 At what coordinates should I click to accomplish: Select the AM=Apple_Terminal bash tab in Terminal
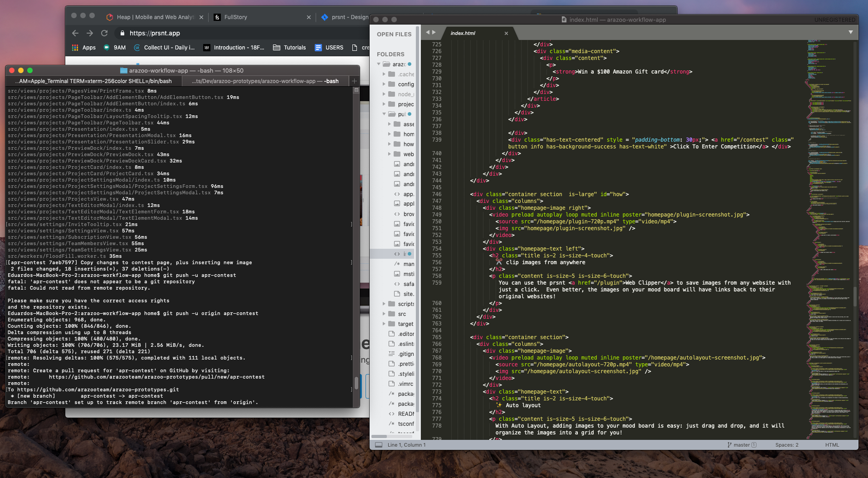point(93,81)
